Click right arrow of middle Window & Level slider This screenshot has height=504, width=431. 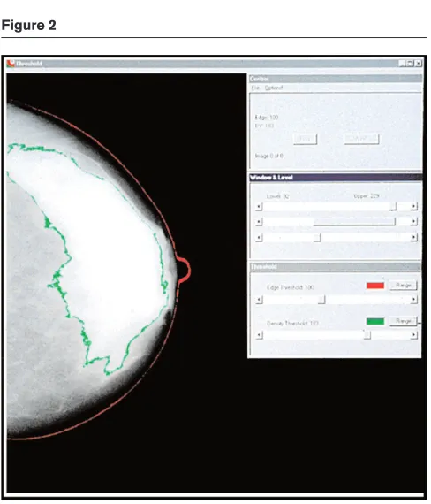coord(413,221)
